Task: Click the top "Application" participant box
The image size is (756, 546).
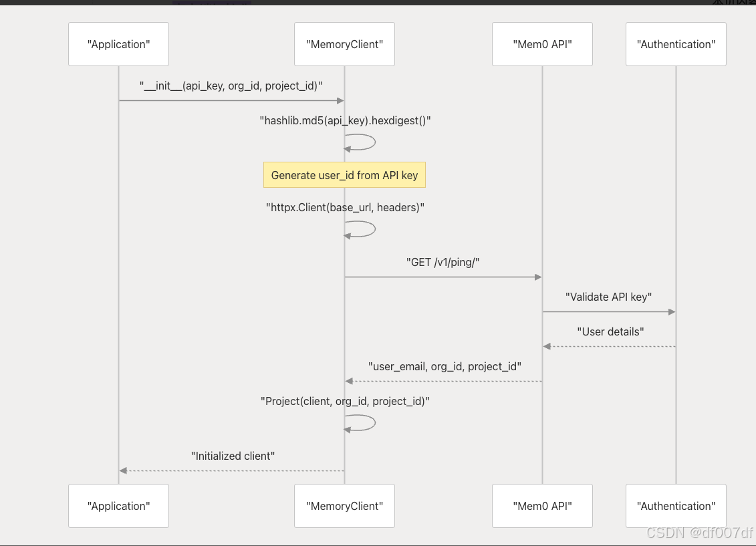Action: click(x=118, y=44)
